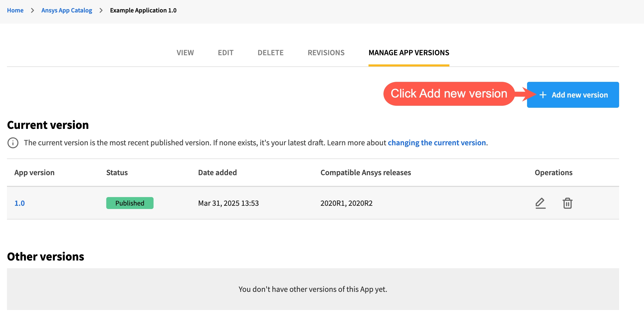Click the Home breadcrumb link

tap(15, 10)
